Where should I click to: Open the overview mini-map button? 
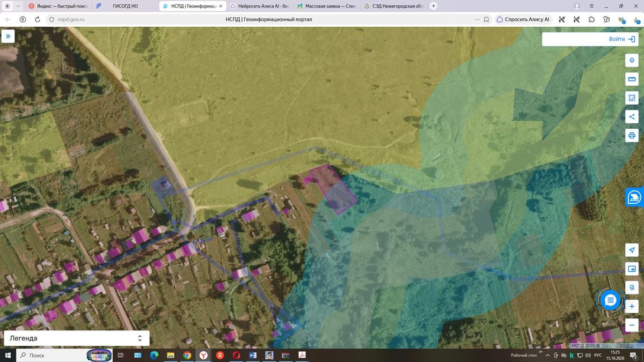click(632, 269)
